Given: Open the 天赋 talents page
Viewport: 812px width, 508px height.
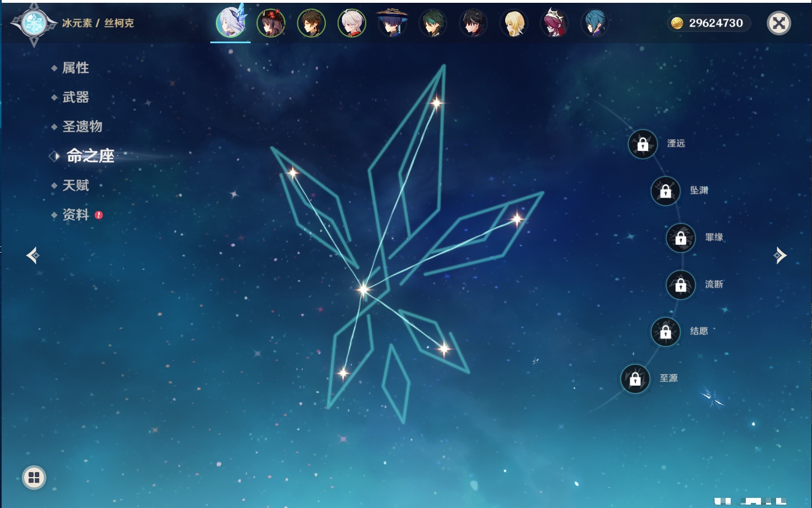Looking at the screenshot, I should coord(76,185).
